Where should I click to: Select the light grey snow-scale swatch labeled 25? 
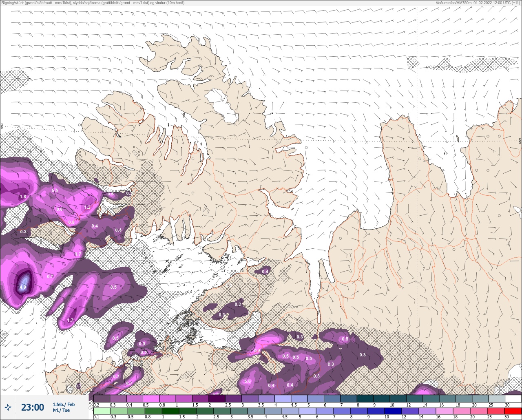click(497, 398)
